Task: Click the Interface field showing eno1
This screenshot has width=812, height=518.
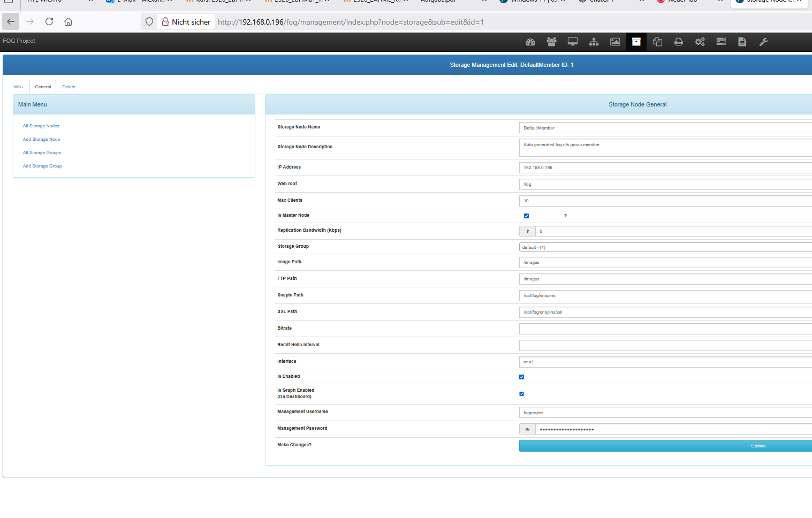Action: click(665, 362)
